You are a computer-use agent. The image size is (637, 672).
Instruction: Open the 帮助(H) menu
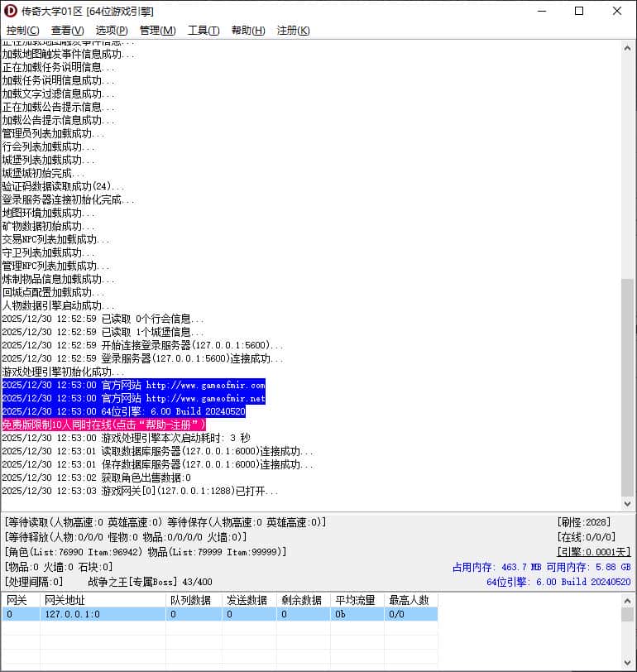pyautogui.click(x=248, y=31)
